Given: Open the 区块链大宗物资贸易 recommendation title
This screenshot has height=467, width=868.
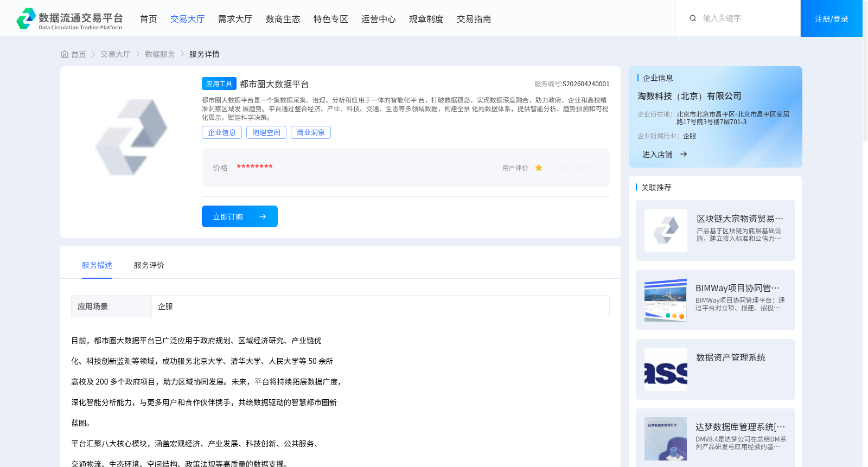Looking at the screenshot, I should pos(740,219).
